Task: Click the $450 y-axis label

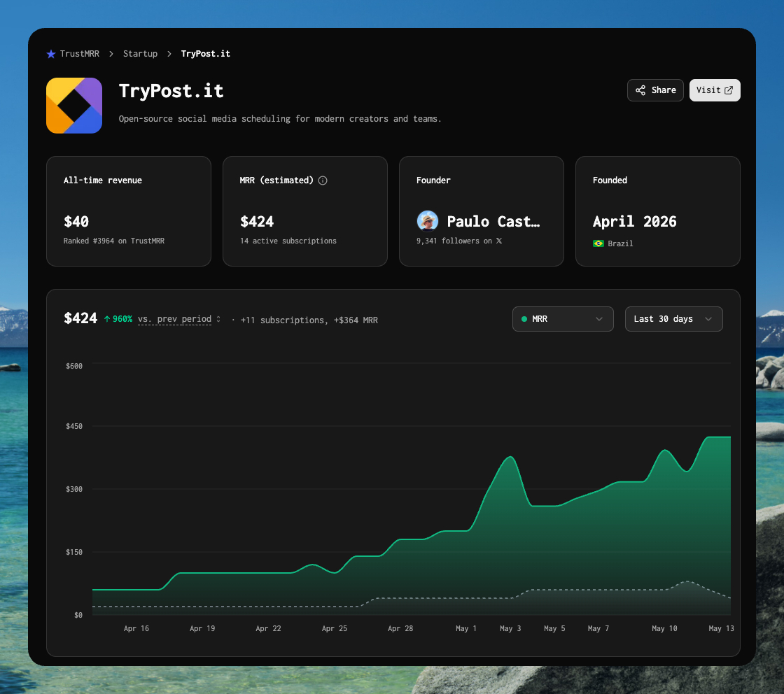Action: coord(74,426)
